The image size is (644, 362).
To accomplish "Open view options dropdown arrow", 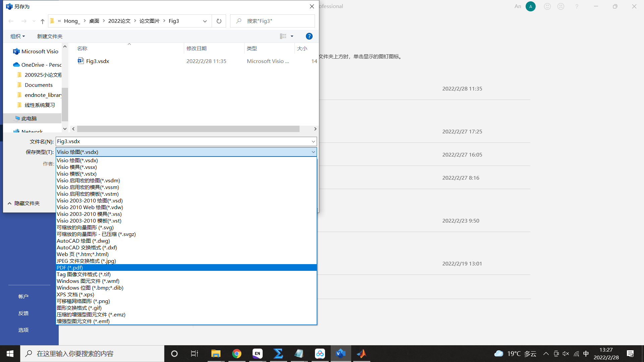I will coord(292,36).
